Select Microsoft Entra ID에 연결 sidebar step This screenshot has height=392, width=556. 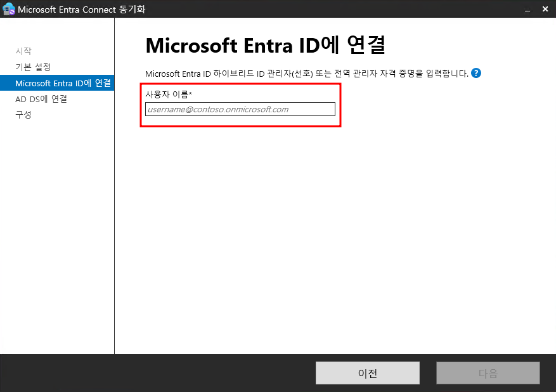57,83
